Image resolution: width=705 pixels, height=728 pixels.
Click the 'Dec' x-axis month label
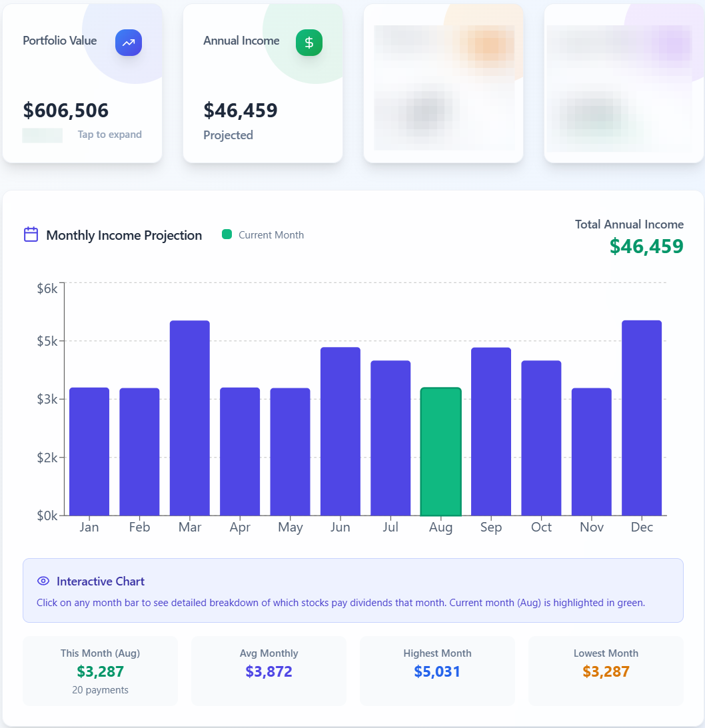(x=642, y=527)
